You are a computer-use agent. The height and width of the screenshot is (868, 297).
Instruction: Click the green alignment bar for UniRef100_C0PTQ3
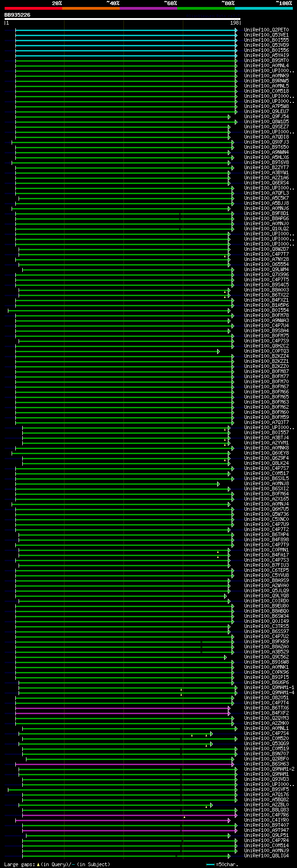coord(117,351)
